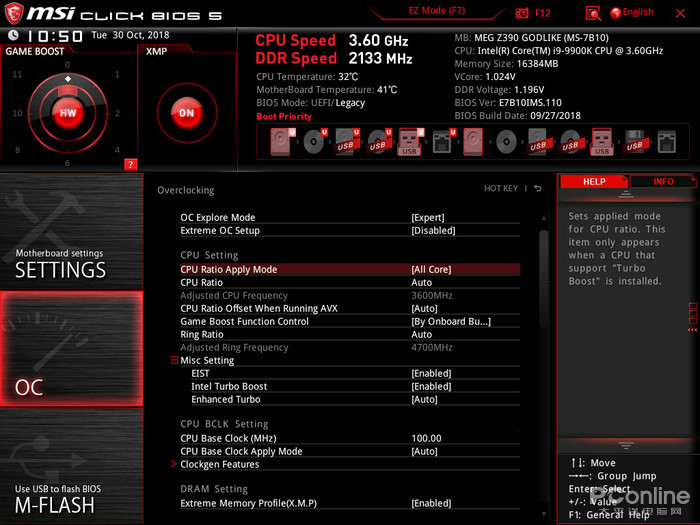Switch to the INFO tab

tap(663, 182)
